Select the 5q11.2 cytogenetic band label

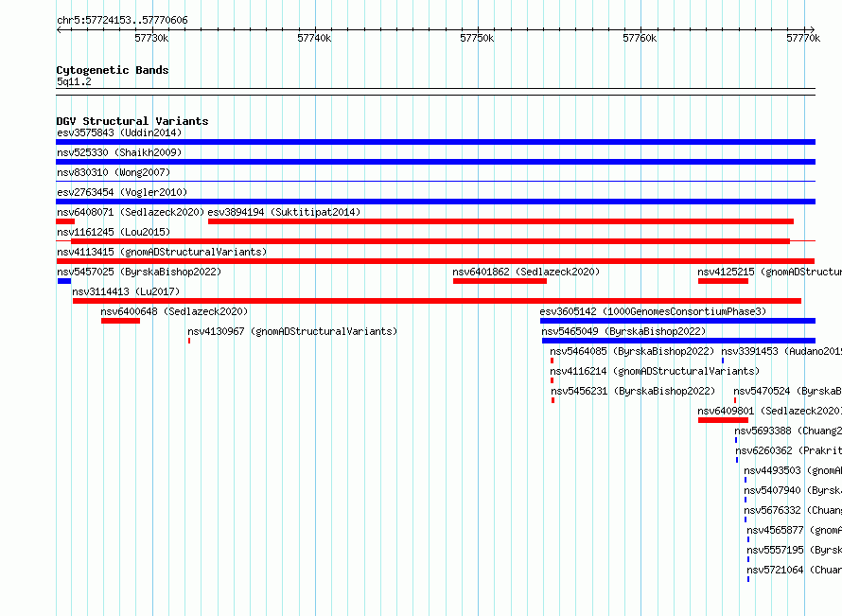[x=74, y=81]
